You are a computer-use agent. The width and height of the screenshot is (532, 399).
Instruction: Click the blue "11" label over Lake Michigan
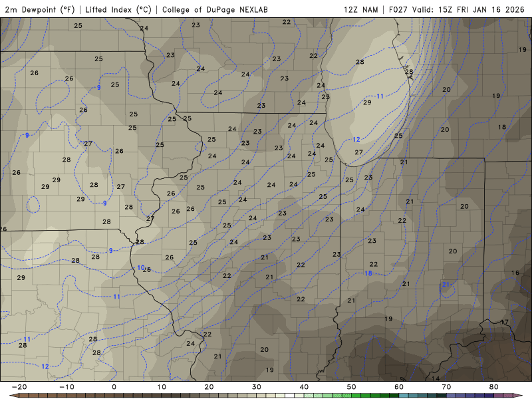(380, 96)
